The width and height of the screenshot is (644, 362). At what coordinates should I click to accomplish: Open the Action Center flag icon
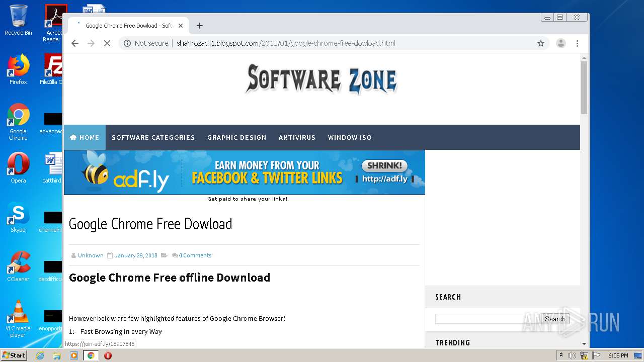click(596, 355)
